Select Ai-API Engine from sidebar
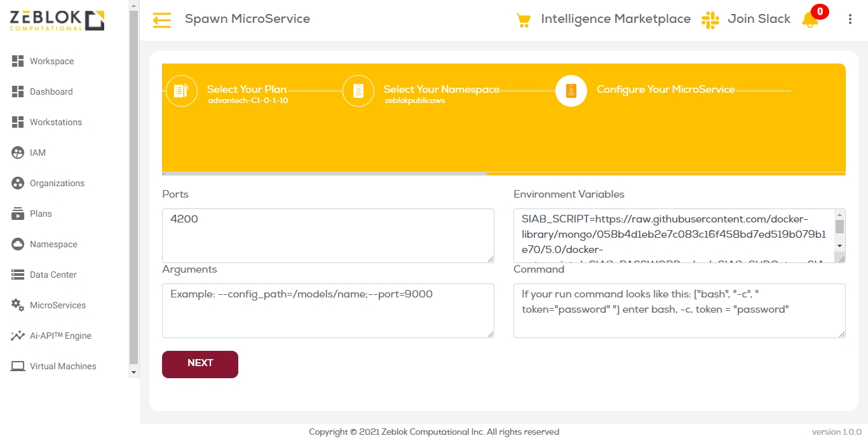The height and width of the screenshot is (443, 868). click(60, 336)
